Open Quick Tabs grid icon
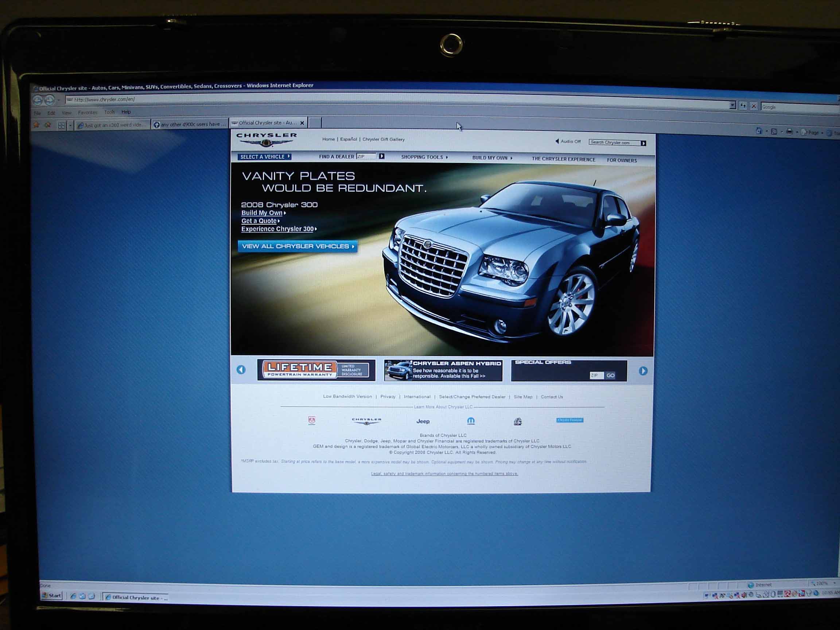This screenshot has height=630, width=840. (x=61, y=125)
